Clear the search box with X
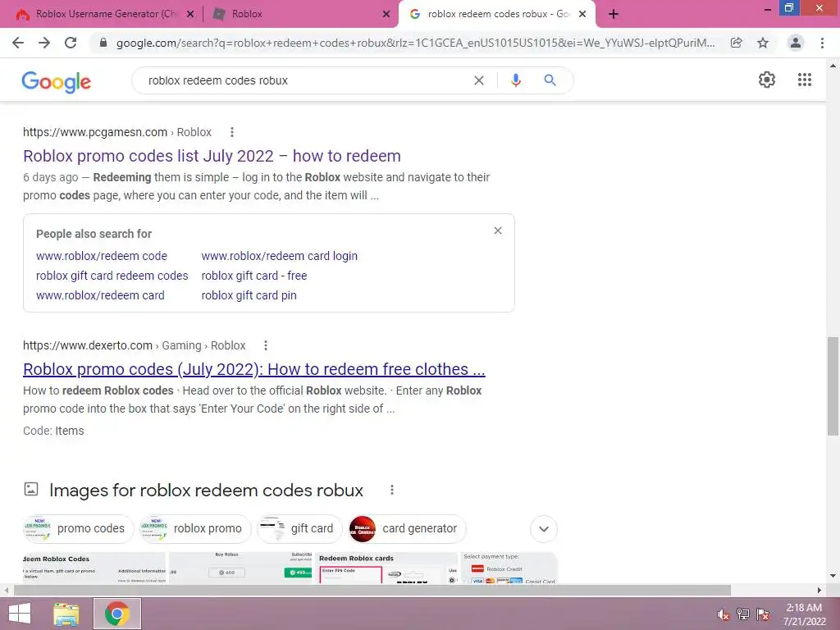The height and width of the screenshot is (630, 840). tap(479, 80)
